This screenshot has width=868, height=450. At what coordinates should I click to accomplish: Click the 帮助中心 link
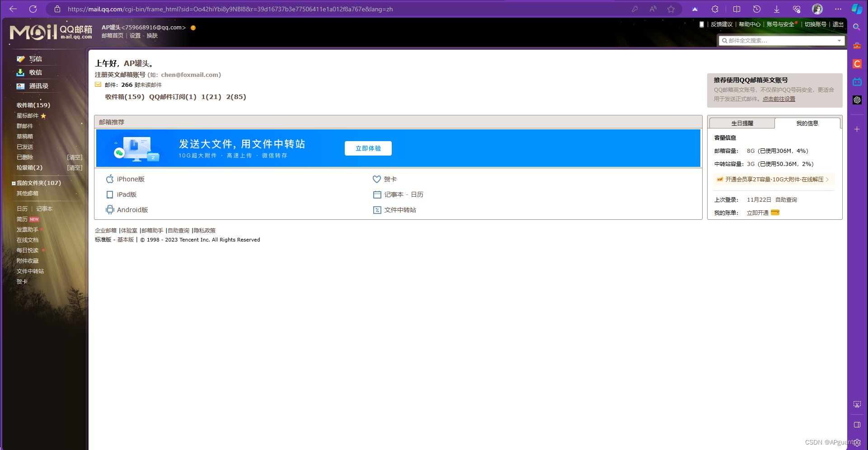(x=750, y=24)
